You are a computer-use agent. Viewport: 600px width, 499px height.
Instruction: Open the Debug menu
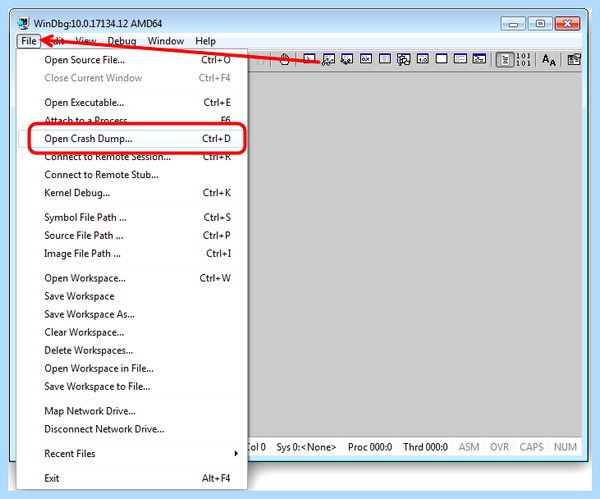pyautogui.click(x=122, y=41)
